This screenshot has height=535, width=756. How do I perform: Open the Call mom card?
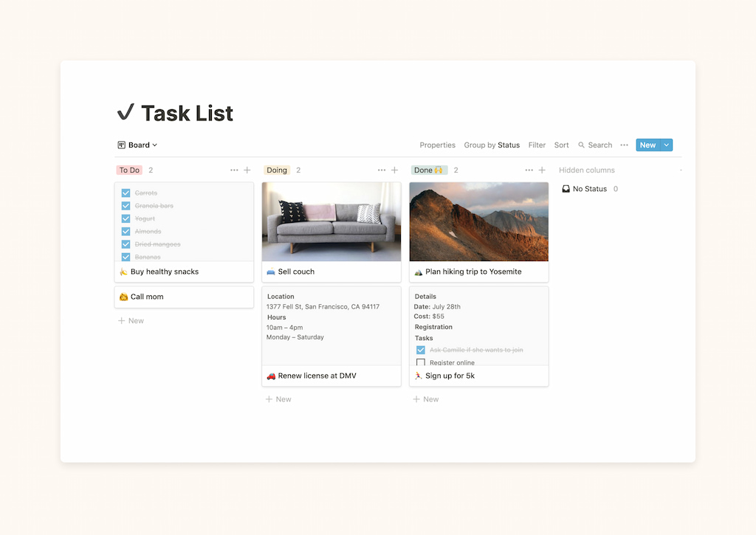tap(184, 297)
